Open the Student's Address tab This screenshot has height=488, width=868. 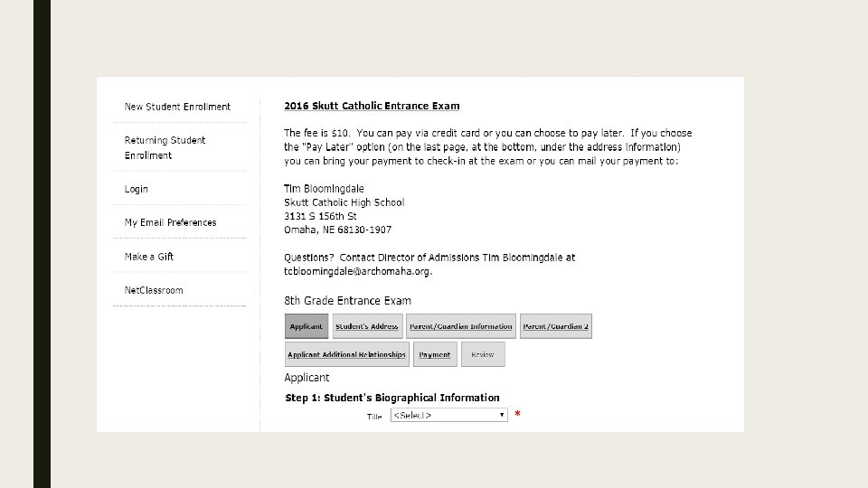click(x=366, y=326)
